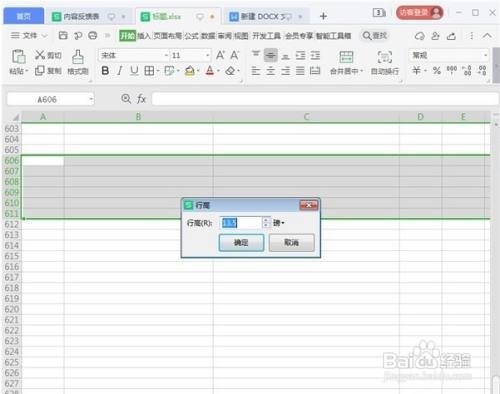
Task: Cancel row height dialog with 取消
Action: point(291,242)
